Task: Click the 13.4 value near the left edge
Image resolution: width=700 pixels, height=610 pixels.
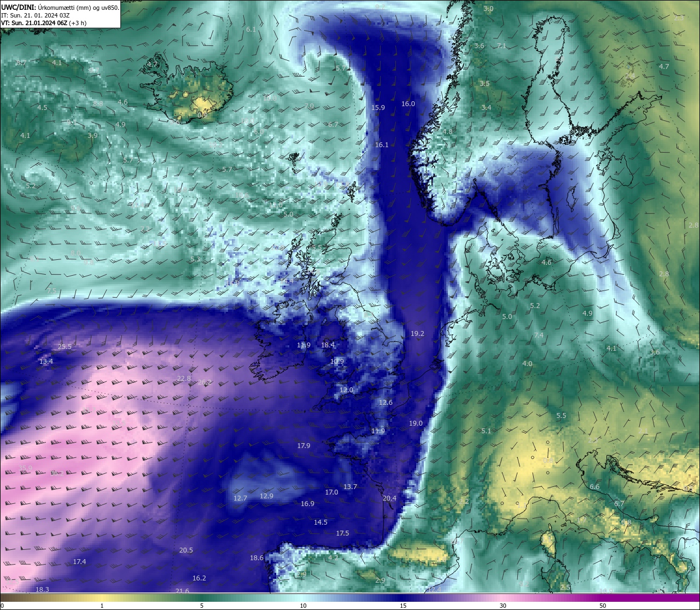Action: [x=46, y=361]
